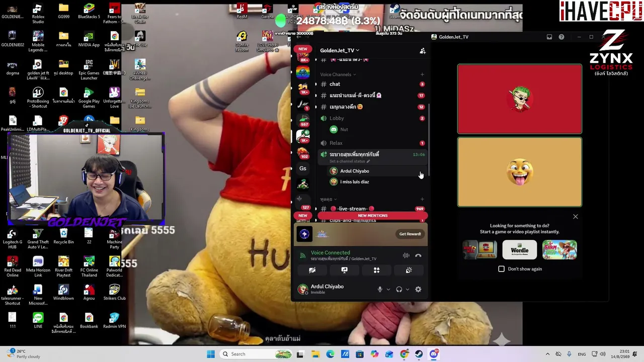Open the rainbow-icon server in the server list
644x362 pixels.
pos(302,72)
